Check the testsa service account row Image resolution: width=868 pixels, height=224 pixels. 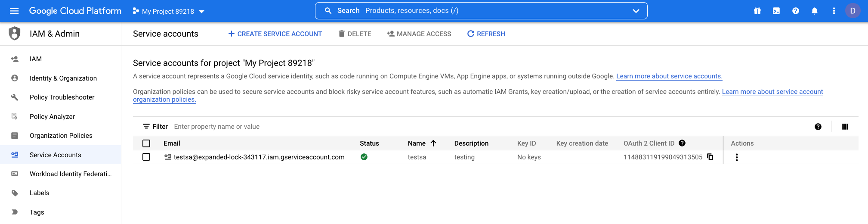click(146, 157)
